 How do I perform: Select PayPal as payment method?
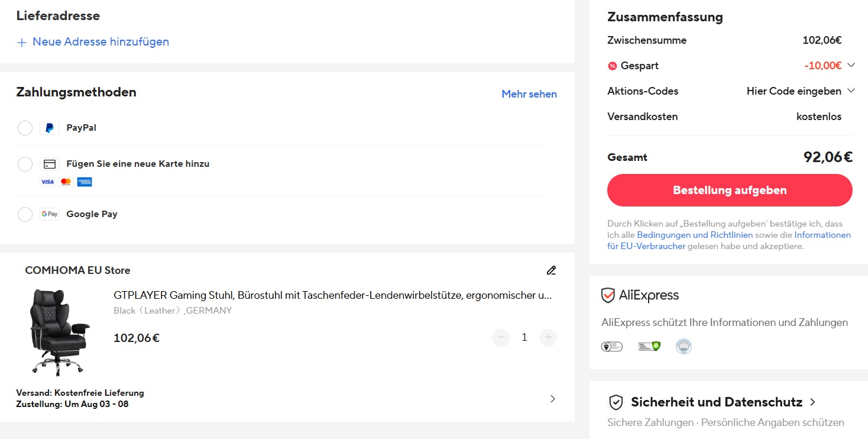tap(25, 128)
